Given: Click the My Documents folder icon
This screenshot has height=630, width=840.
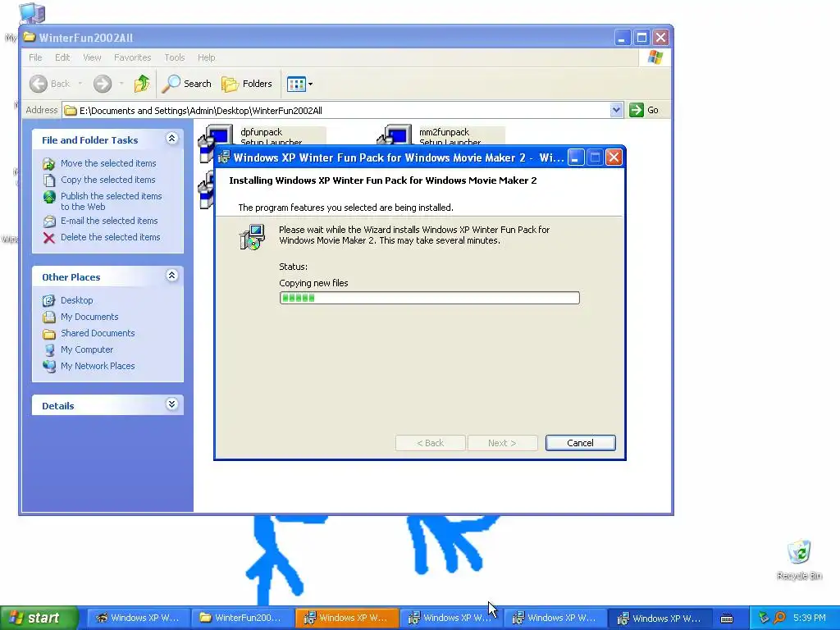Looking at the screenshot, I should [x=48, y=317].
